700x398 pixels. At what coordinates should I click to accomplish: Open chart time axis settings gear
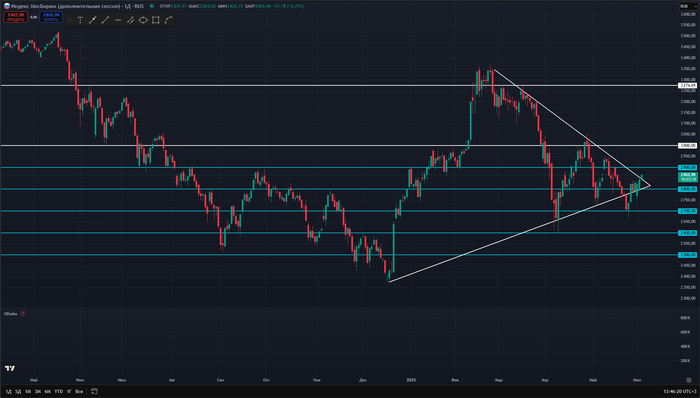[688, 380]
